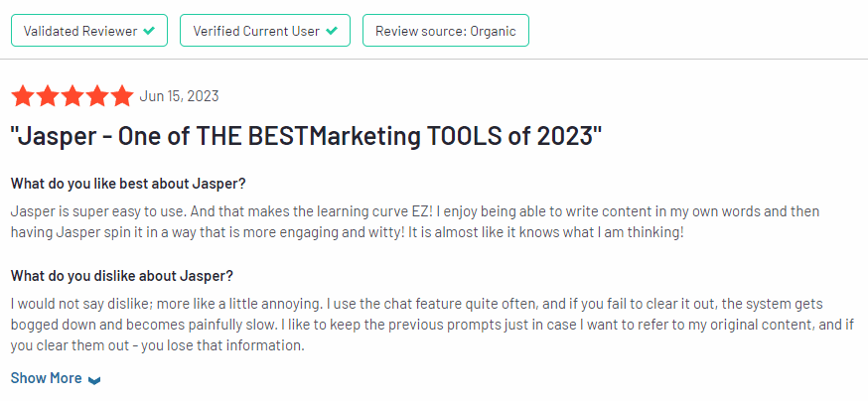This screenshot has height=401, width=868.
Task: Click the Validated Reviewer badge
Action: coord(89,31)
